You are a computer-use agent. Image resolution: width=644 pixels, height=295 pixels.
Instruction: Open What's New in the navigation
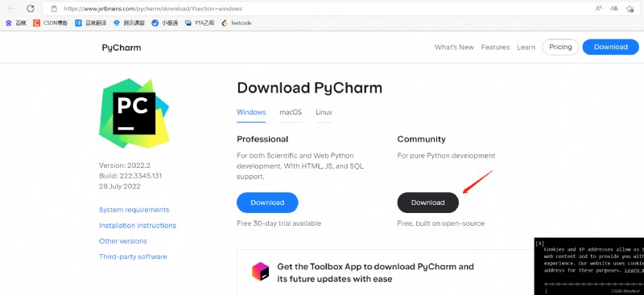tap(454, 47)
